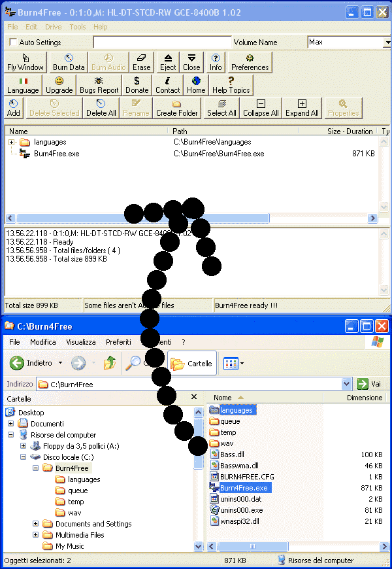
Task: Open the Drive menu
Action: point(54,27)
